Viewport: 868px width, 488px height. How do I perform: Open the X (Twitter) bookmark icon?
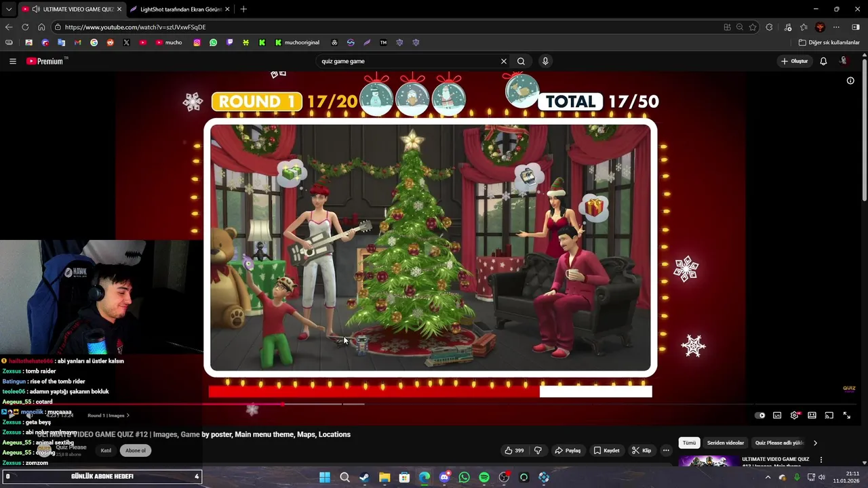[x=126, y=42]
